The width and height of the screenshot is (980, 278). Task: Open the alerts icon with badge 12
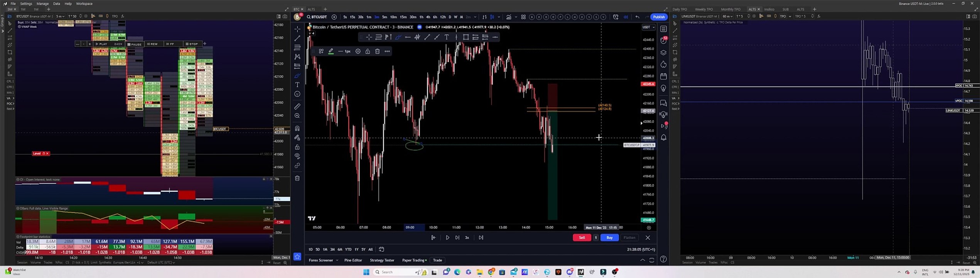(663, 40)
